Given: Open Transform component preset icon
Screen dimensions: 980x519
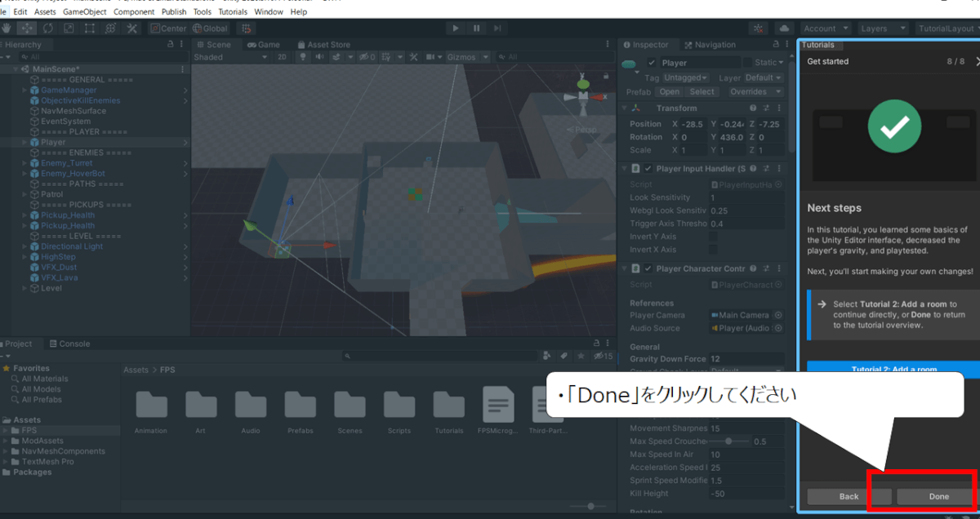Looking at the screenshot, I should (766, 109).
